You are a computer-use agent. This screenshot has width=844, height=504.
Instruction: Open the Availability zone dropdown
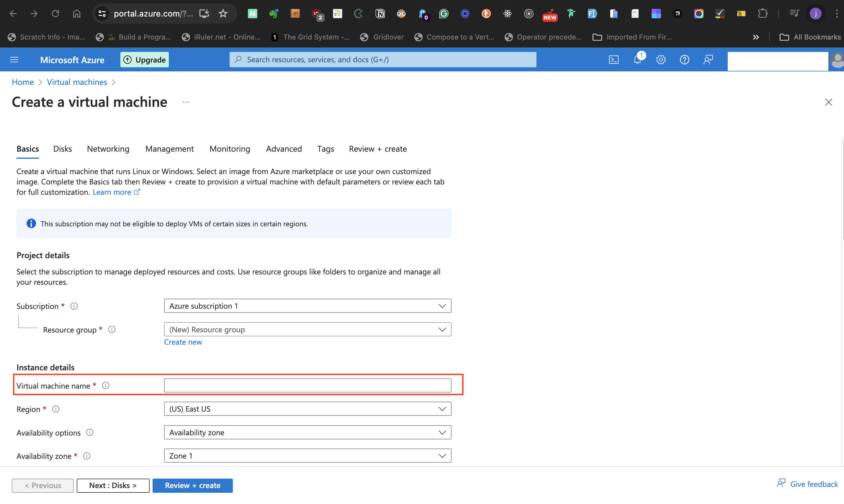[307, 456]
